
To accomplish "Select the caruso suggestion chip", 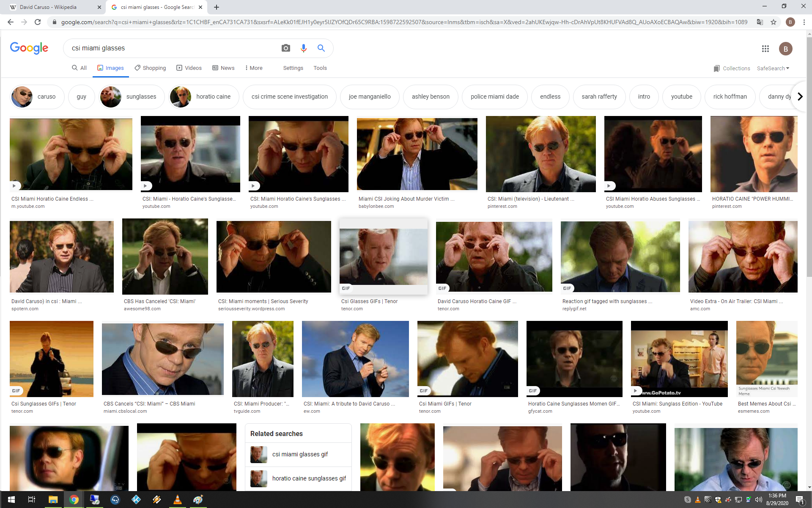I will click(37, 97).
